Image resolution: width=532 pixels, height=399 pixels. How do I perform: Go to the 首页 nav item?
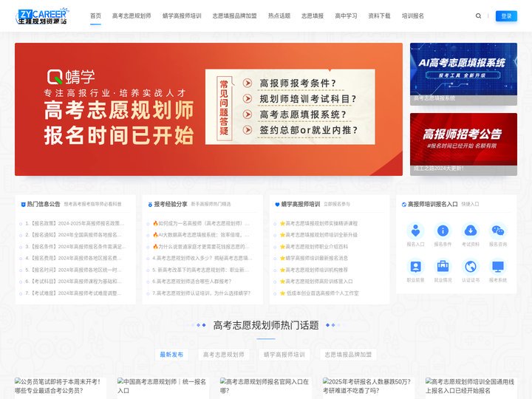point(95,16)
